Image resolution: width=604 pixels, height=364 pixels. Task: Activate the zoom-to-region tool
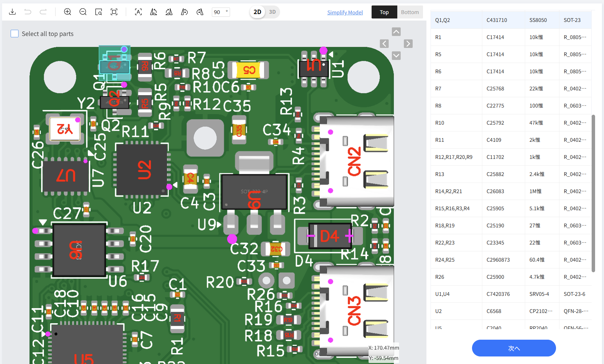(x=99, y=12)
